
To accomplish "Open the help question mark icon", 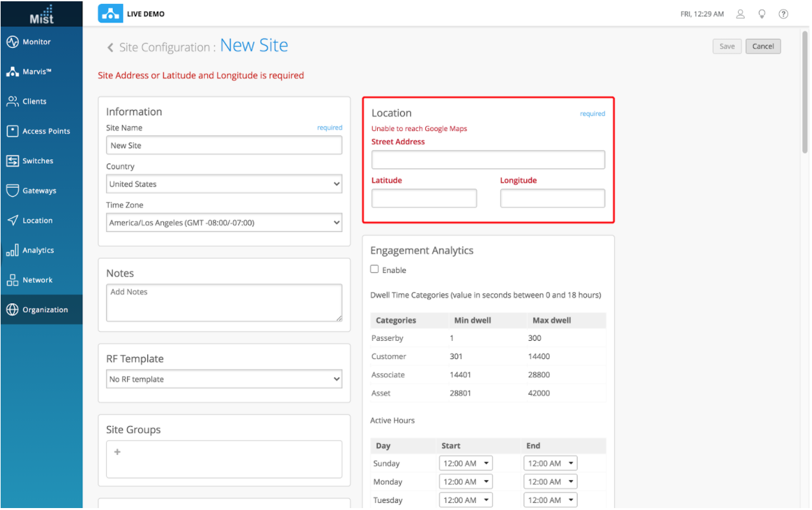I will point(783,14).
